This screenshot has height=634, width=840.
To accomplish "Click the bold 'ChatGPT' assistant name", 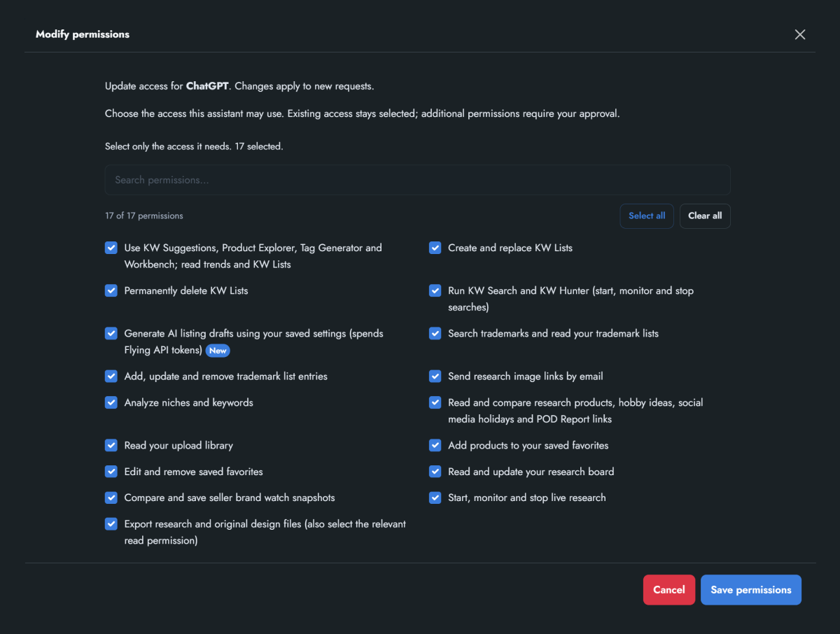I will tap(207, 86).
